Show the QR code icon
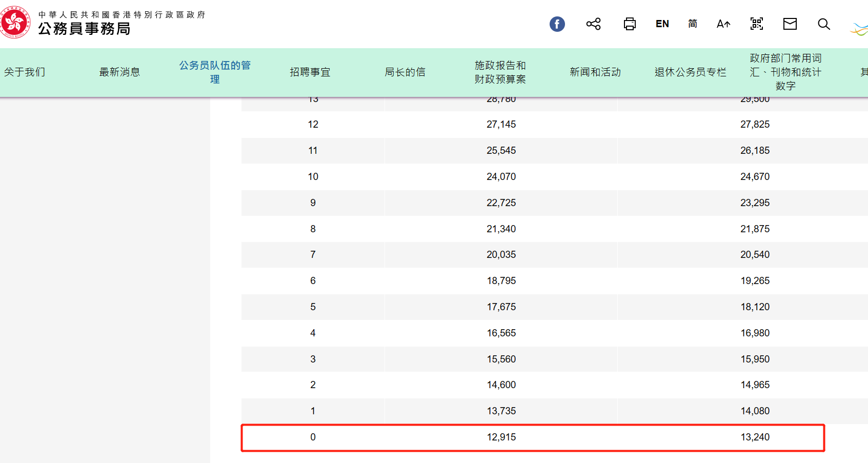This screenshot has width=868, height=463. point(756,24)
